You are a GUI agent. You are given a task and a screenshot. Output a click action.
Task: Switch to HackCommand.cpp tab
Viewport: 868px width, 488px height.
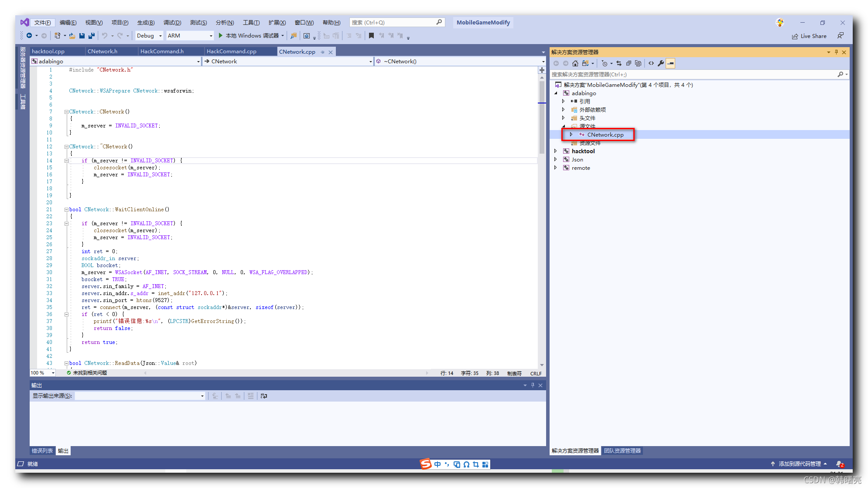(232, 52)
